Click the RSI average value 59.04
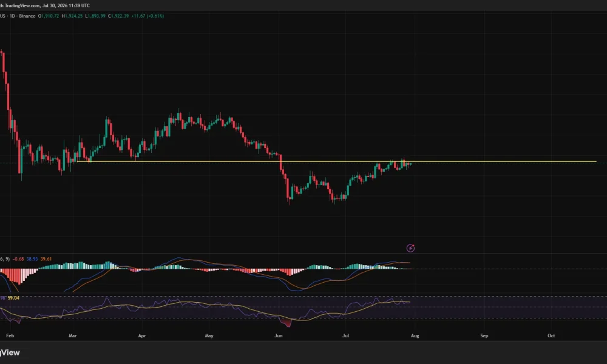 pyautogui.click(x=13, y=298)
